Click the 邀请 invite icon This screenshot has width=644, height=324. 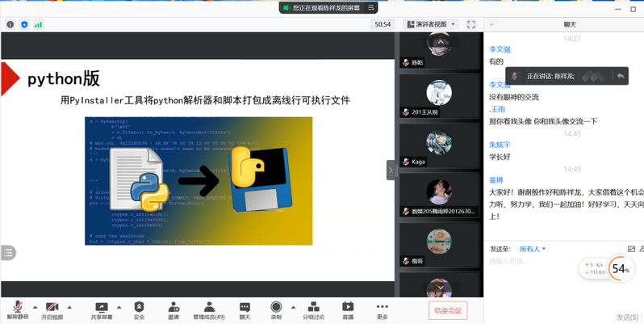(x=174, y=306)
